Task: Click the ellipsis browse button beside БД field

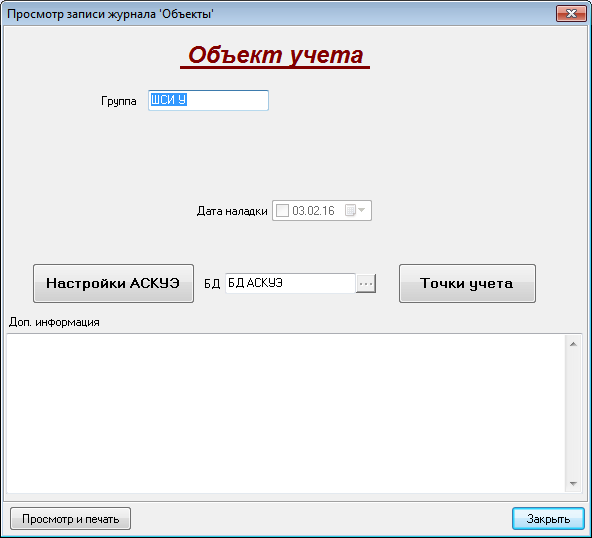Action: point(365,284)
